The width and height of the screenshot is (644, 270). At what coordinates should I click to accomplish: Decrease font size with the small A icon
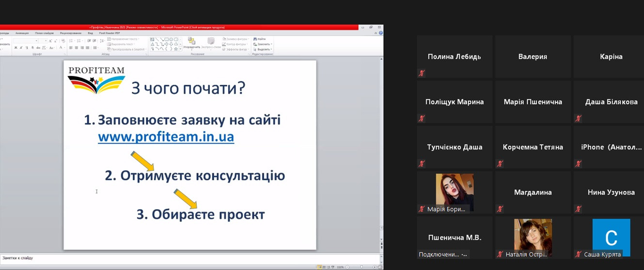pos(55,41)
